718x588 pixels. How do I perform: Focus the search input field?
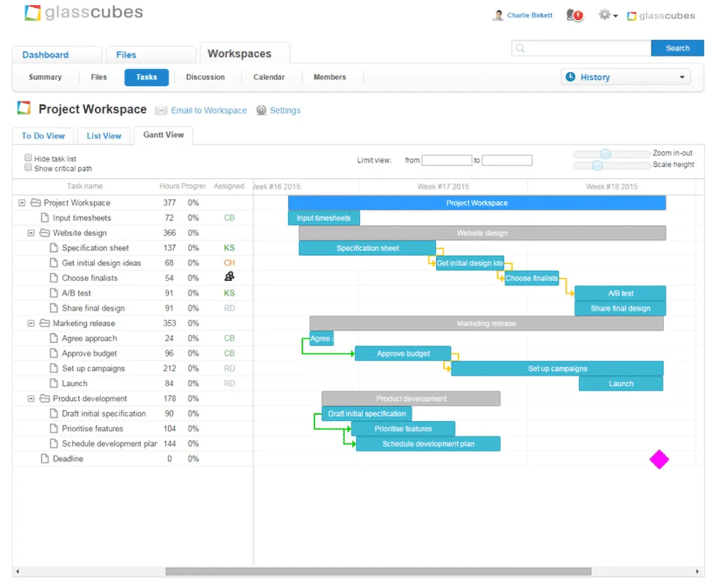581,48
